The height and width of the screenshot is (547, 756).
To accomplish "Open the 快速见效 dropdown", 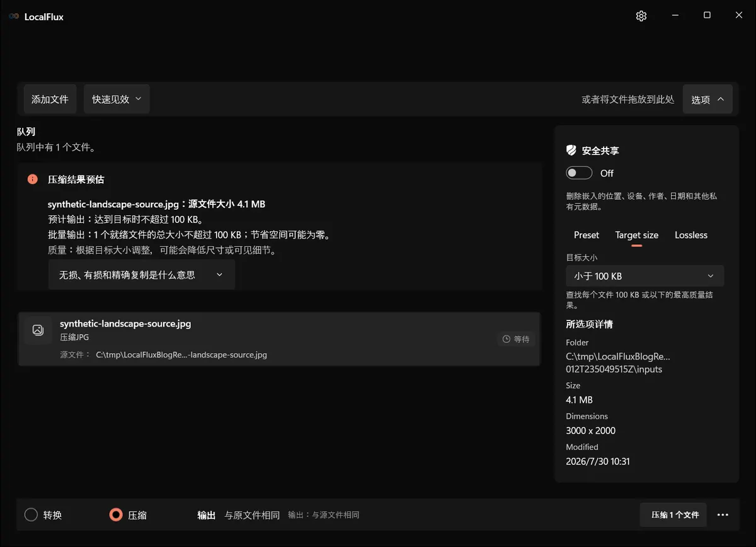I will click(x=117, y=99).
